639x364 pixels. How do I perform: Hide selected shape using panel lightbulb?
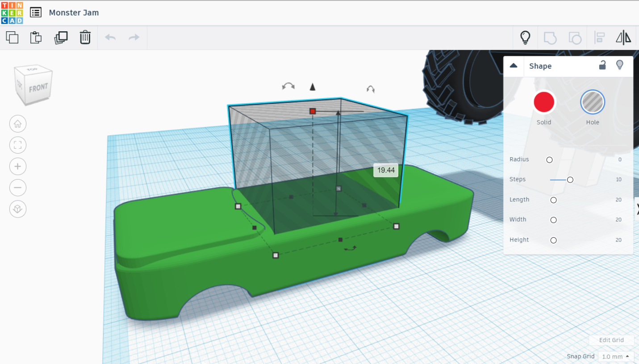tap(619, 65)
